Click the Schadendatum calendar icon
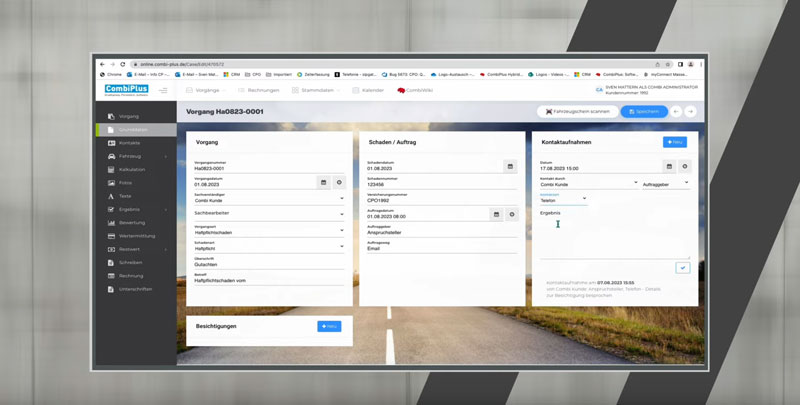The image size is (800, 405). (510, 167)
